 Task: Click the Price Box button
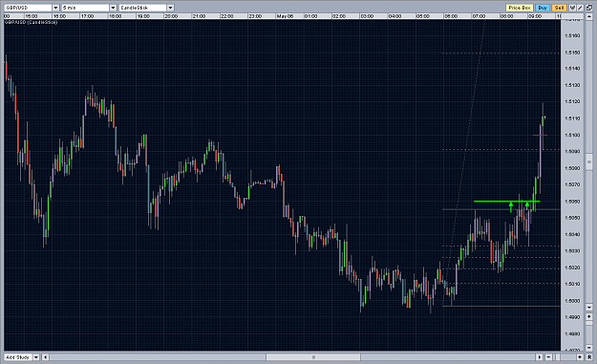coord(520,8)
